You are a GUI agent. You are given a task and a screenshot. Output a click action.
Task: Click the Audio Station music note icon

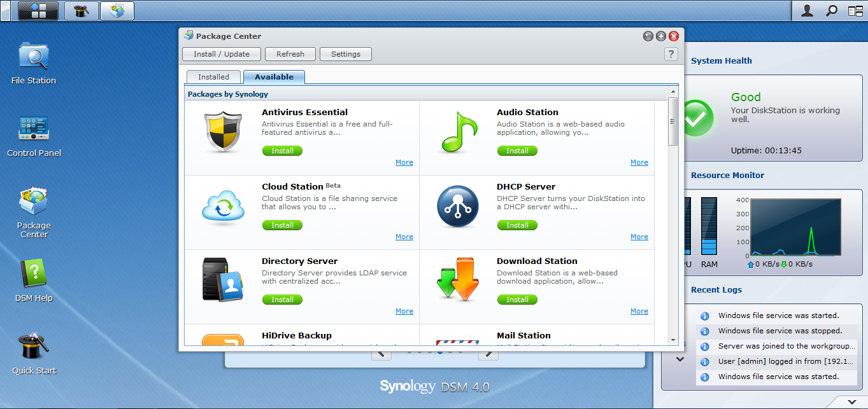(459, 132)
